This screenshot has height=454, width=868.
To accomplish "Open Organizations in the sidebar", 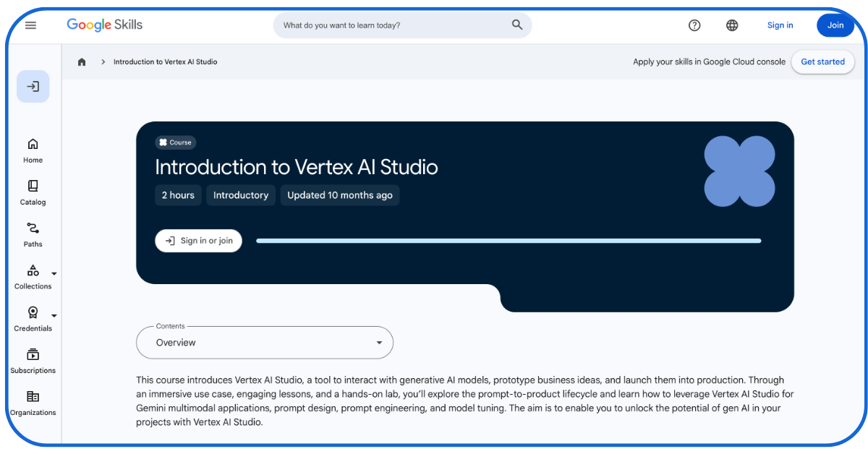I will point(33,403).
